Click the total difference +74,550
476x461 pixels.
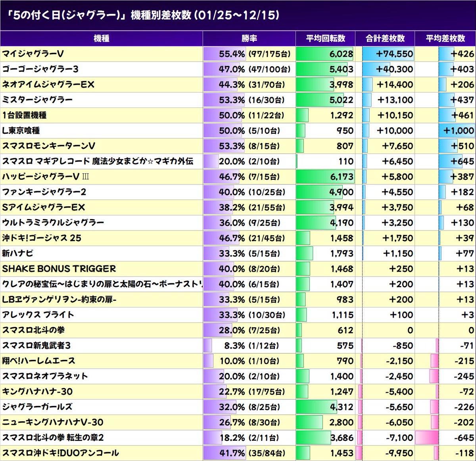click(x=394, y=54)
